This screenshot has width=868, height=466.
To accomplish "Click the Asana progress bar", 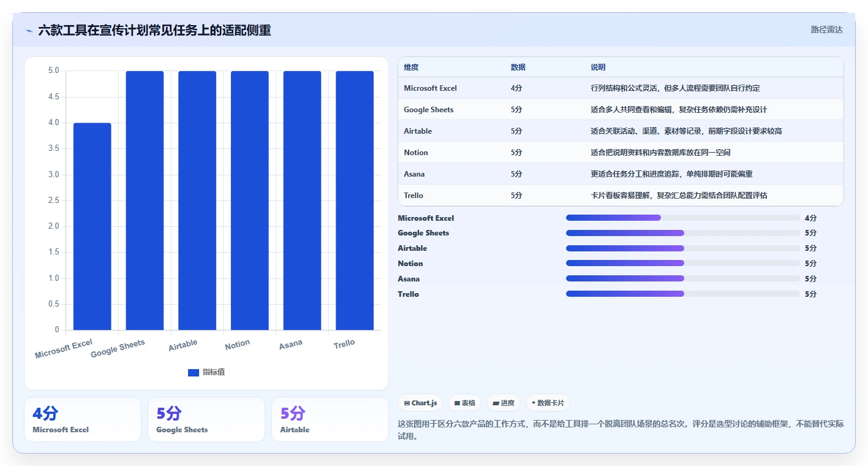I will pyautogui.click(x=683, y=278).
